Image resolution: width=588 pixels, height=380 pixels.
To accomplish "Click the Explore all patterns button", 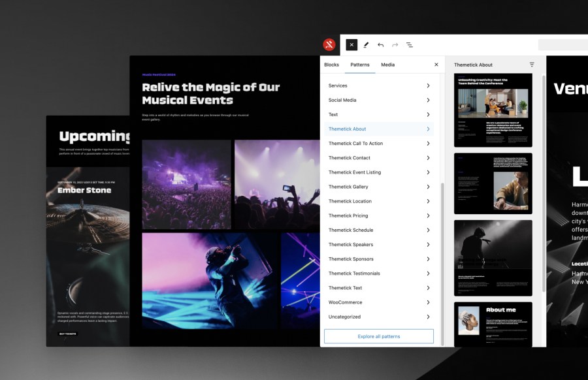I will click(x=379, y=336).
